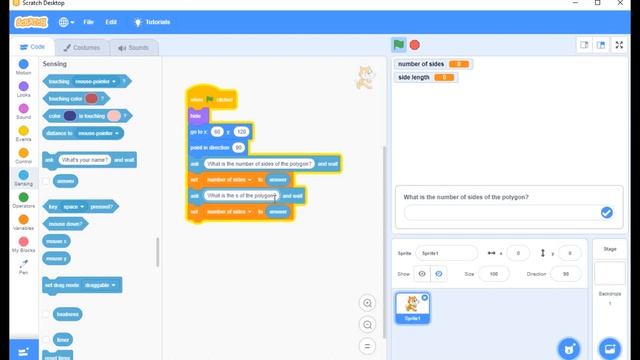Show the sprite using the open eye button

pyautogui.click(x=422, y=274)
